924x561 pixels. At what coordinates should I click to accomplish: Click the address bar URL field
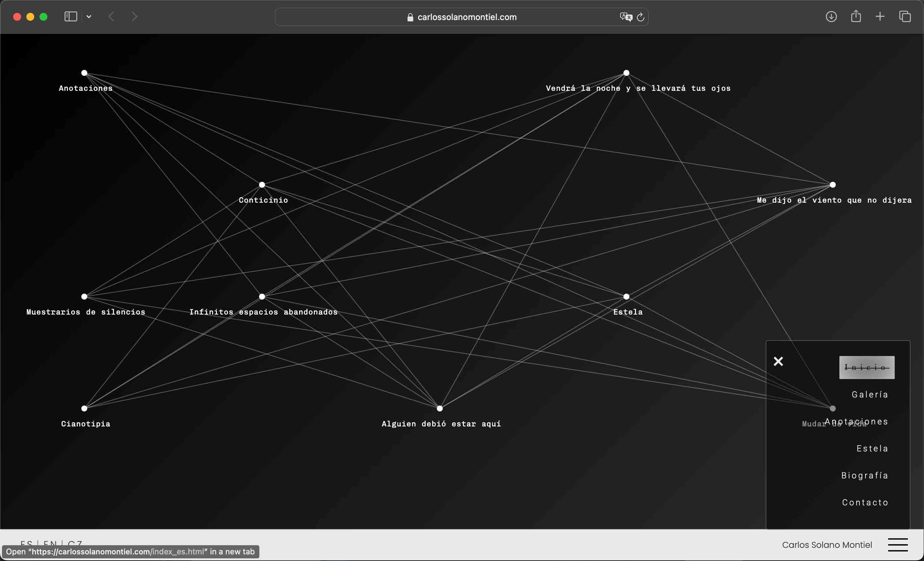[x=461, y=17]
